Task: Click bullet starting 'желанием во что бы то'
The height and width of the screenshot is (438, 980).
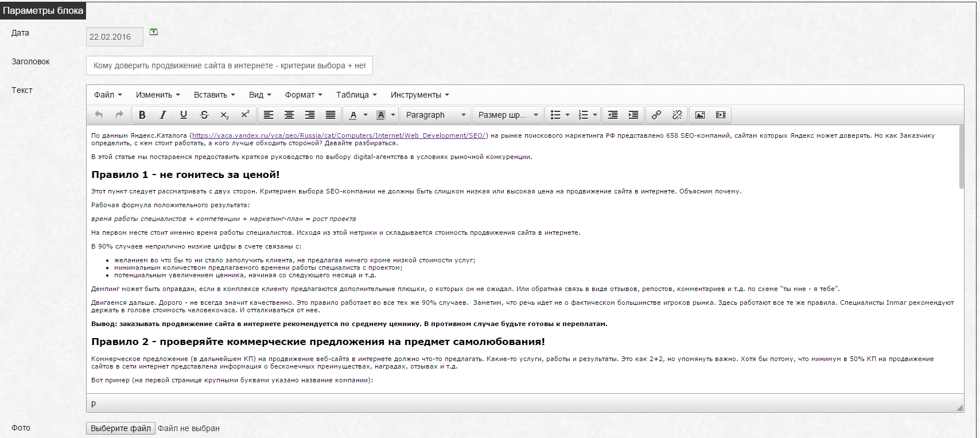Action: [294, 260]
